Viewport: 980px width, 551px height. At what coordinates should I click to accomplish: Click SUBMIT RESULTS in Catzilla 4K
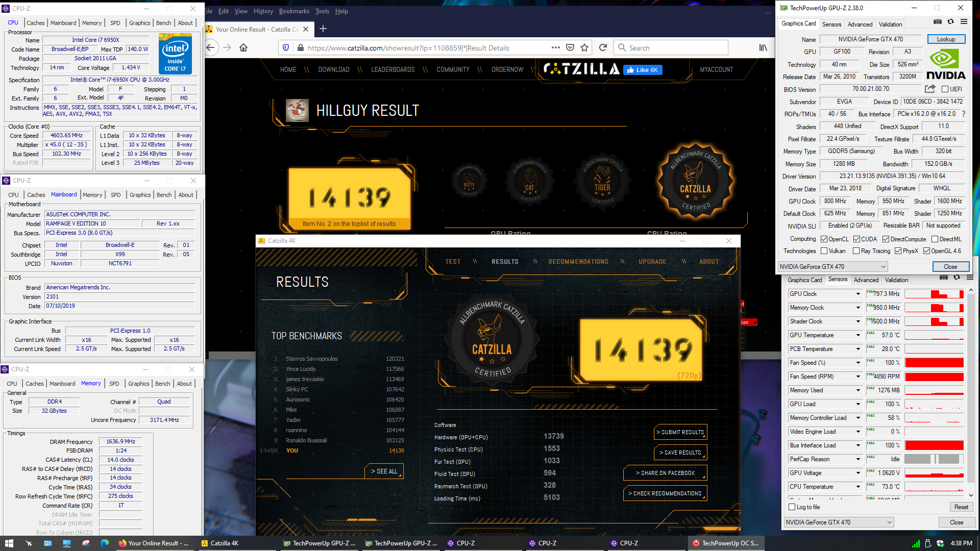pos(680,432)
